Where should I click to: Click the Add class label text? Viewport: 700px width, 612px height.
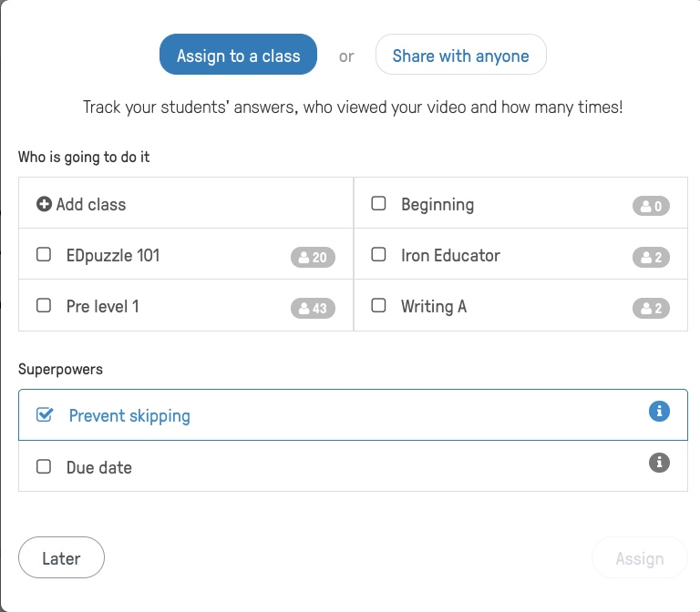coord(91,205)
